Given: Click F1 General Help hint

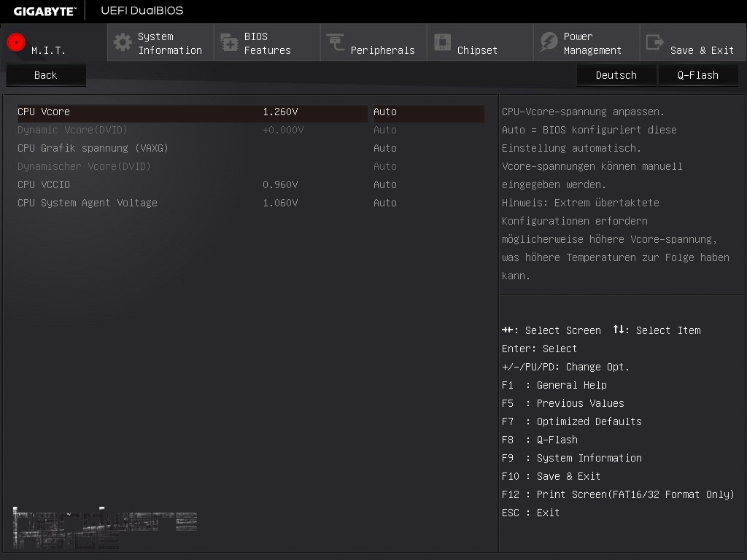Looking at the screenshot, I should click(554, 385).
